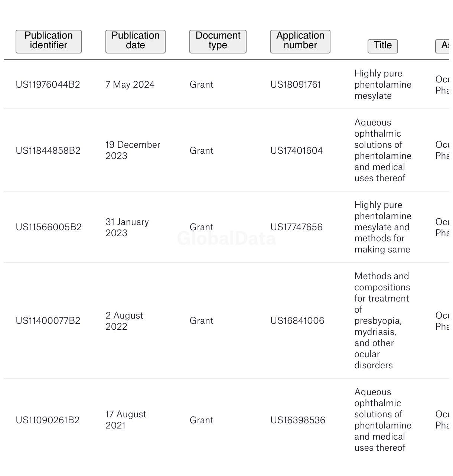Click the title 'Highly pure phentolamine mesylate'

click(x=383, y=85)
